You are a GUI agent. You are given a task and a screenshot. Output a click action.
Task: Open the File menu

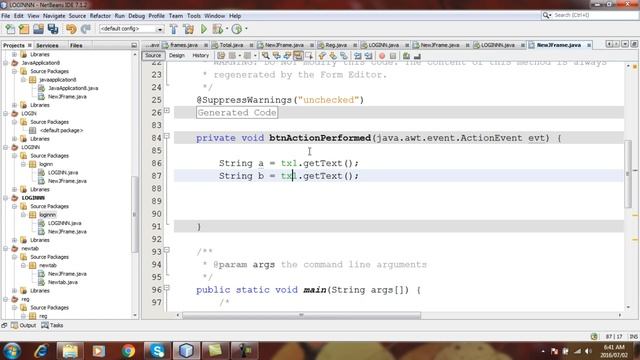6,16
